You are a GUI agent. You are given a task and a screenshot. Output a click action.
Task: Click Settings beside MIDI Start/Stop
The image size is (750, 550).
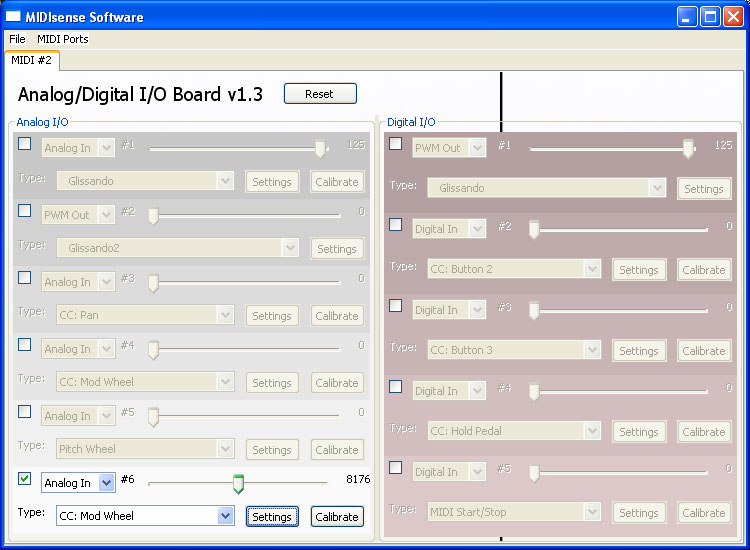[x=640, y=513]
